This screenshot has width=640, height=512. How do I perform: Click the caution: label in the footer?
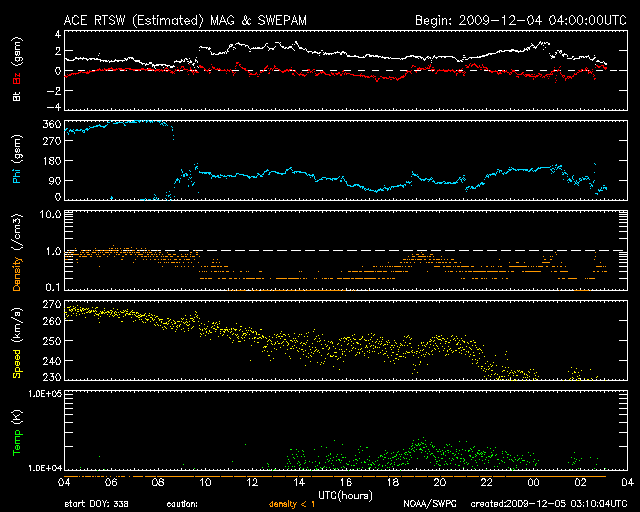coord(198,505)
